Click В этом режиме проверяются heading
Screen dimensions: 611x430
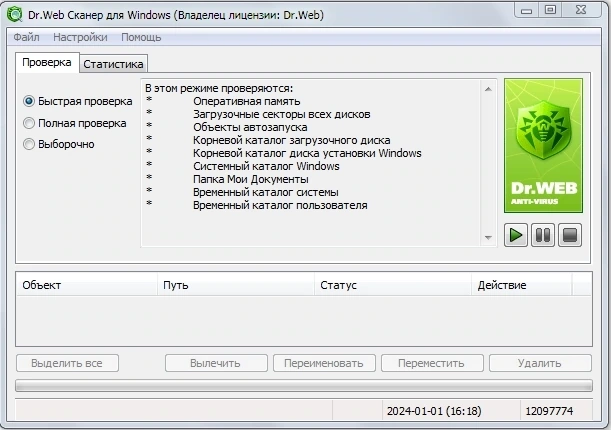point(219,88)
